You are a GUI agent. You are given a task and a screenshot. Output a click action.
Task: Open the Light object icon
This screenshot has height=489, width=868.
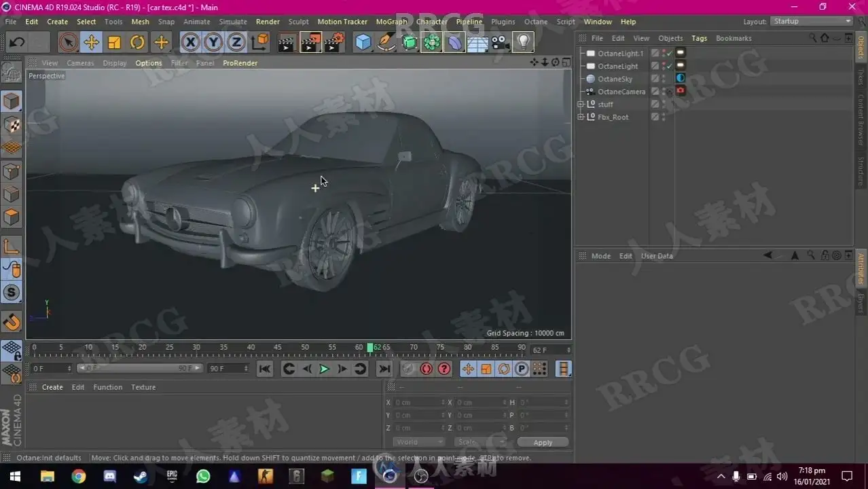coord(522,43)
